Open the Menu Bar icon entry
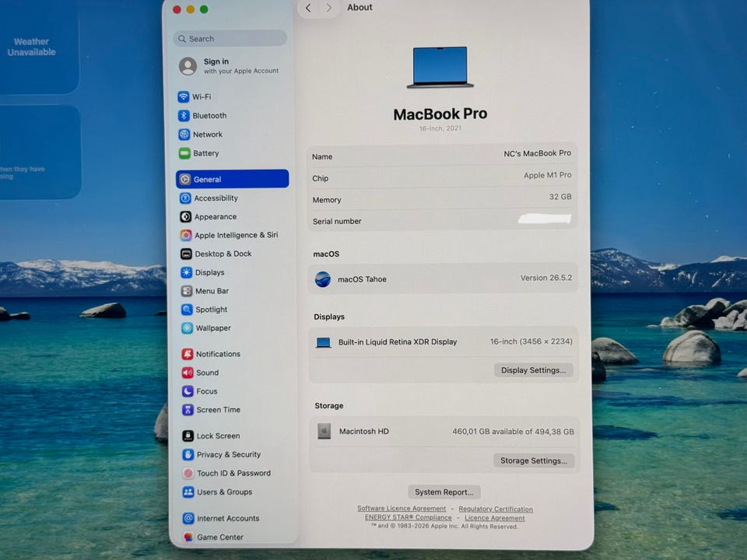 point(187,291)
